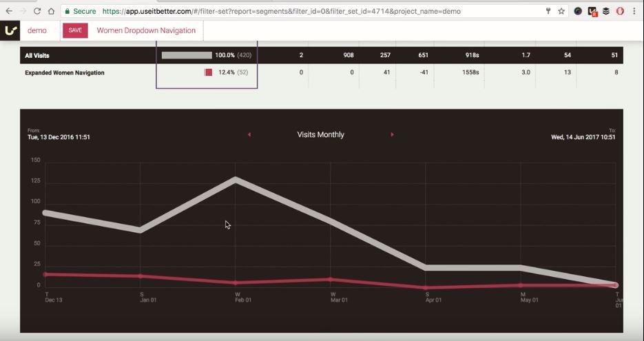Viewport: 644px width, 341px height.
Task: Open the round dark extension icon
Action: (x=578, y=12)
